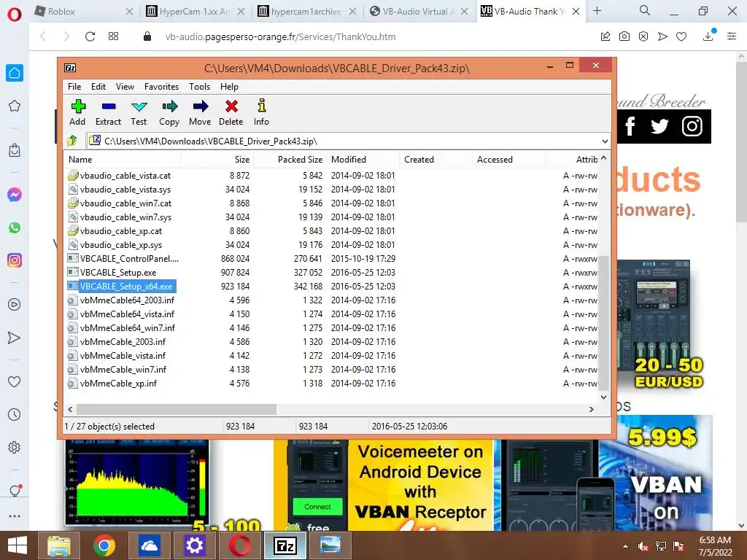Open the Help menu
The width and height of the screenshot is (747, 560).
(x=229, y=87)
